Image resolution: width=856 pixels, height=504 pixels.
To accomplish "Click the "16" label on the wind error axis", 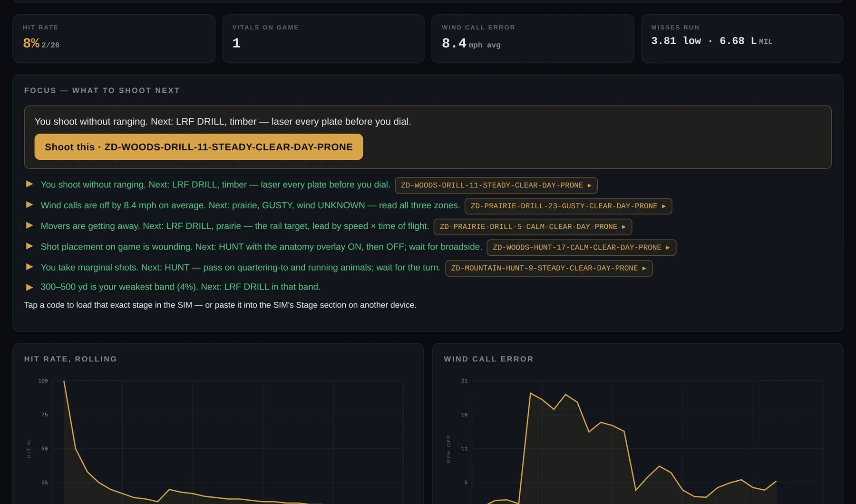I will pyautogui.click(x=464, y=415).
